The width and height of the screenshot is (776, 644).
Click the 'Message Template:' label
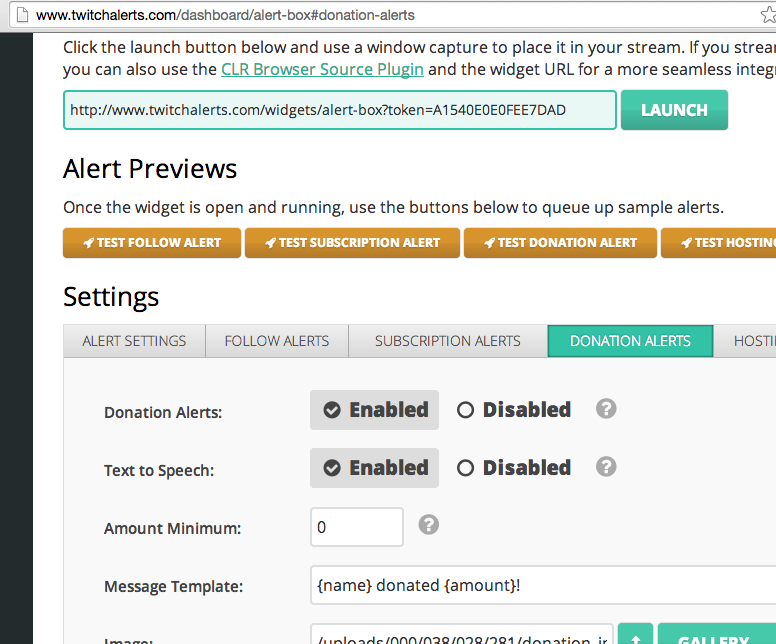coord(174,587)
